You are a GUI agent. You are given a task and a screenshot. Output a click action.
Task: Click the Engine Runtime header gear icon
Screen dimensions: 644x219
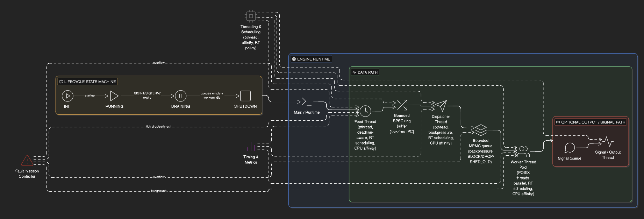[294, 59]
